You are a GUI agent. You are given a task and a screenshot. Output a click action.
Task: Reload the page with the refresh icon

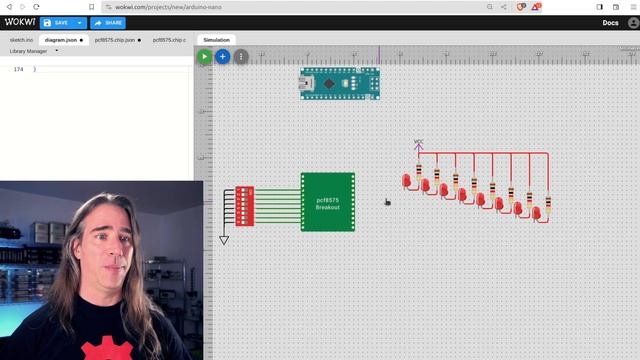tap(36, 7)
